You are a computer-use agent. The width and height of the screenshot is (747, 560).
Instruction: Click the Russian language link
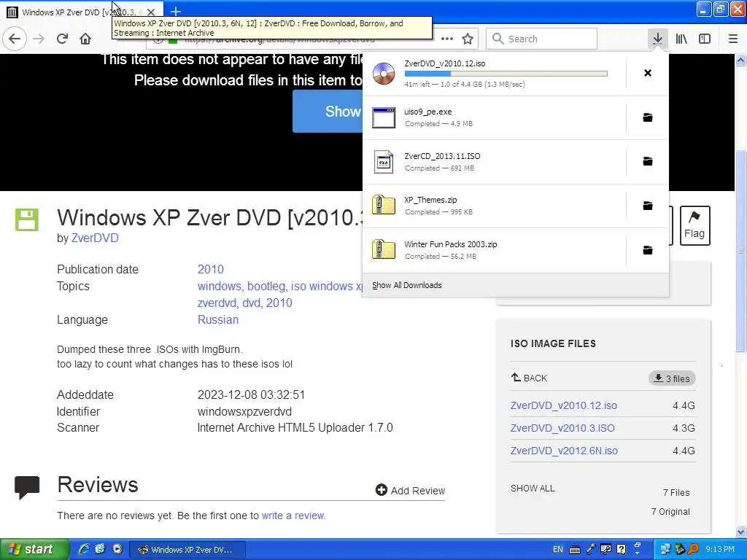217,319
